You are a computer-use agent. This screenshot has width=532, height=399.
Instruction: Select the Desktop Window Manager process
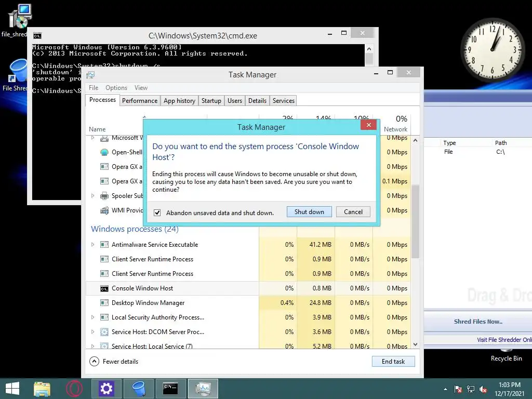[248, 303]
